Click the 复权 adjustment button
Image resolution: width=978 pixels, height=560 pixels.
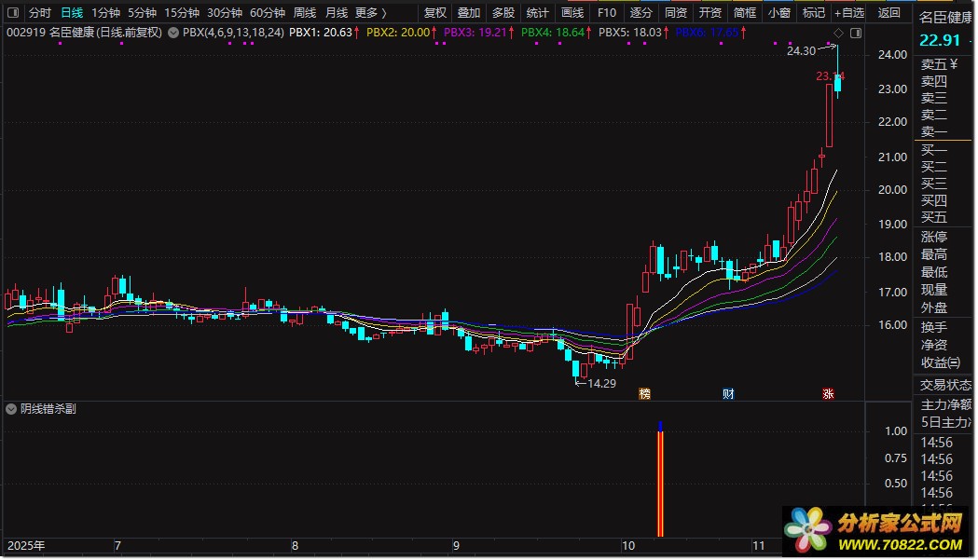pos(434,12)
